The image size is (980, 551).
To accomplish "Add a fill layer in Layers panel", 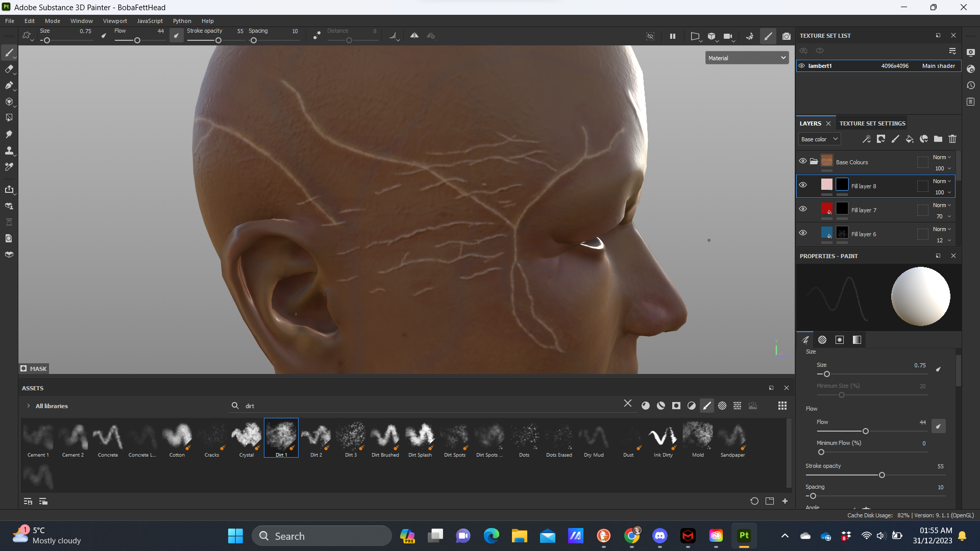I will click(910, 139).
